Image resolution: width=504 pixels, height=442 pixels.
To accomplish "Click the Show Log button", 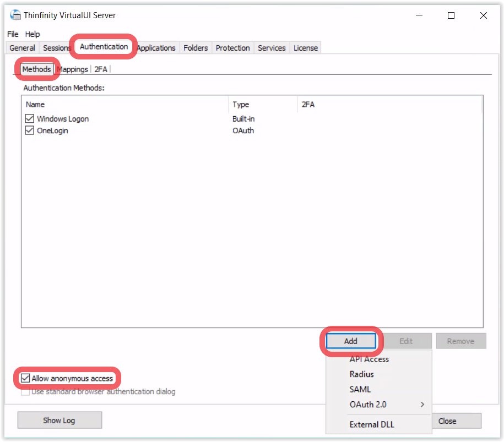I will click(x=59, y=420).
